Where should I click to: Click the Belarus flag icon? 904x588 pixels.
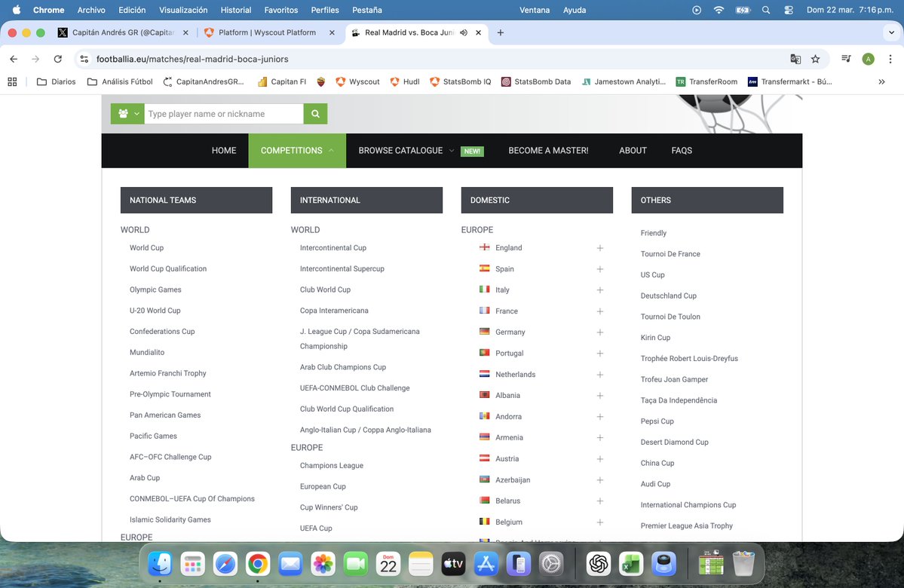(x=484, y=501)
